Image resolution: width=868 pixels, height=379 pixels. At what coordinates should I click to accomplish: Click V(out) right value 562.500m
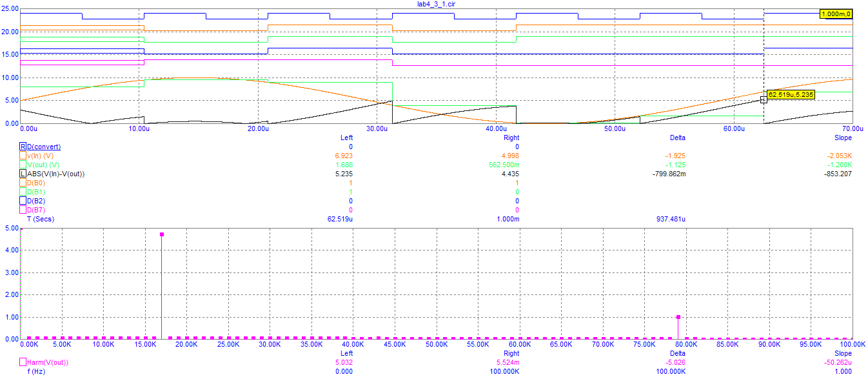(505, 165)
